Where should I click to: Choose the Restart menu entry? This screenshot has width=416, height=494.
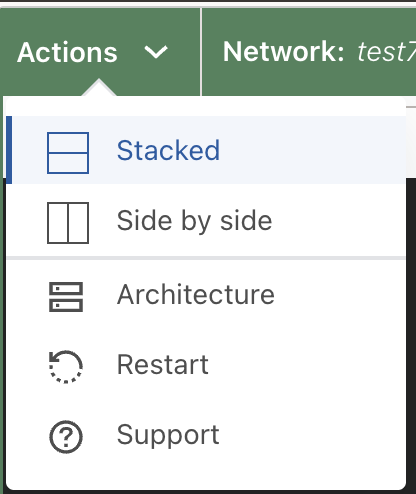(206, 365)
